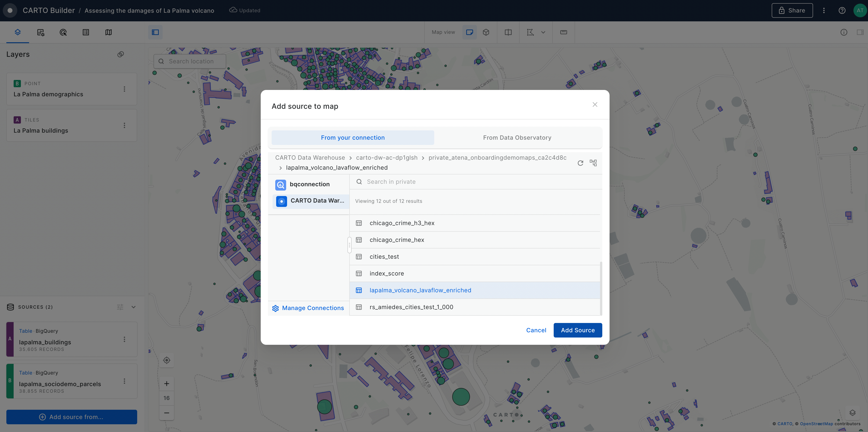Open La Palma demographics layer options
868x432 pixels.
124,89
